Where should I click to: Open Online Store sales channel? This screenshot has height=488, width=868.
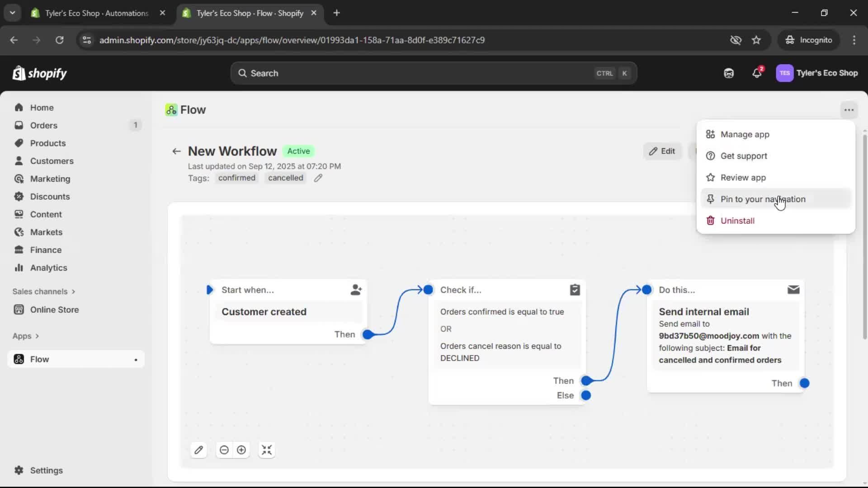tap(54, 310)
